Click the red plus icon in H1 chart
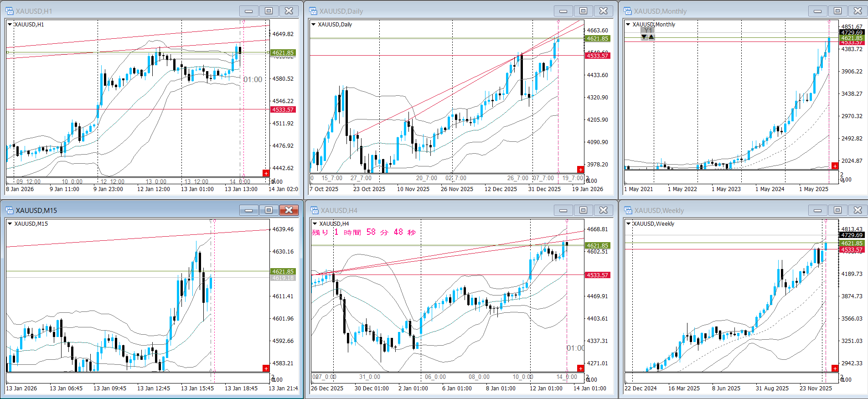The height and width of the screenshot is (399, 868). (266, 173)
